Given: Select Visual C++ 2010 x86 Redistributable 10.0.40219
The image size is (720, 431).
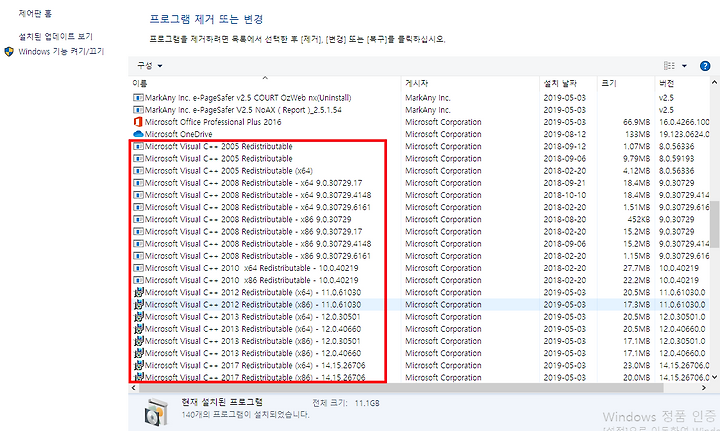Looking at the screenshot, I should (x=420, y=280).
